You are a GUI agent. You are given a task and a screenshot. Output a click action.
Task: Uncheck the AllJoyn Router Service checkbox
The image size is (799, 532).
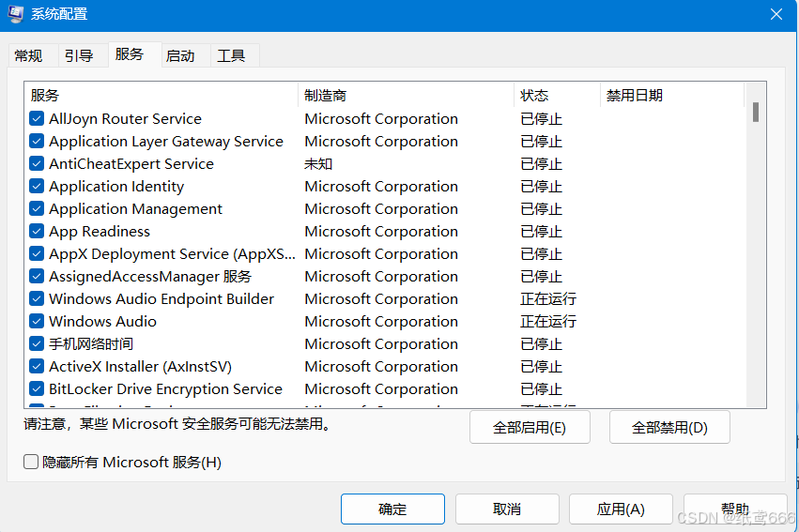coord(37,119)
